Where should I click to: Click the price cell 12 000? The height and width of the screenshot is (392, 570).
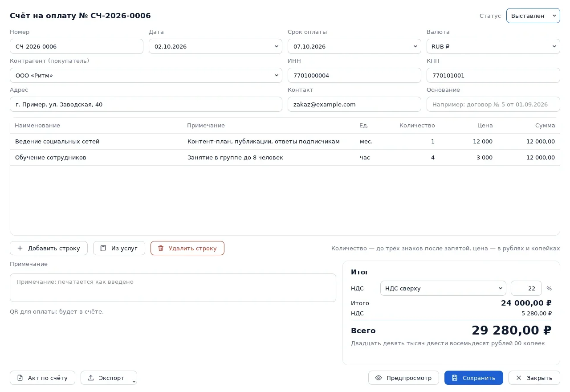click(x=483, y=142)
